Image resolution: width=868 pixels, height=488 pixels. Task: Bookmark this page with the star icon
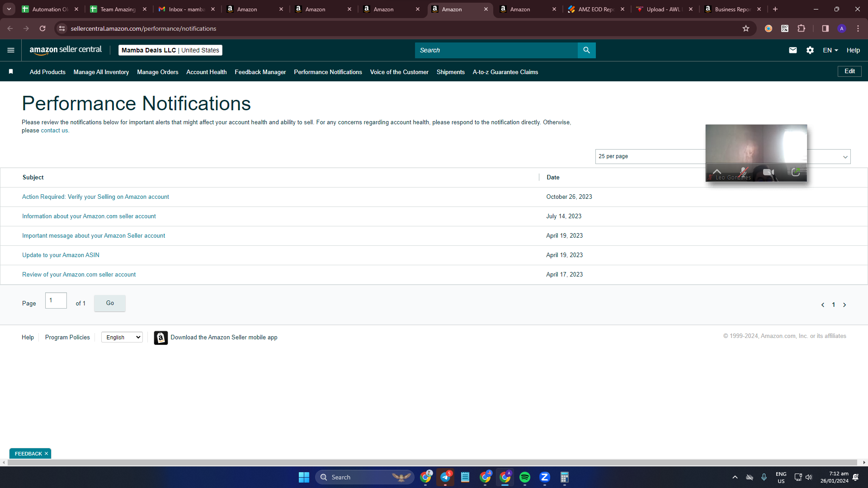point(746,28)
